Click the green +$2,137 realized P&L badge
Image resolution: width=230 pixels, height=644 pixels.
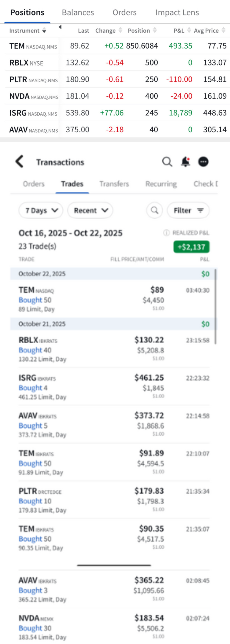191,247
